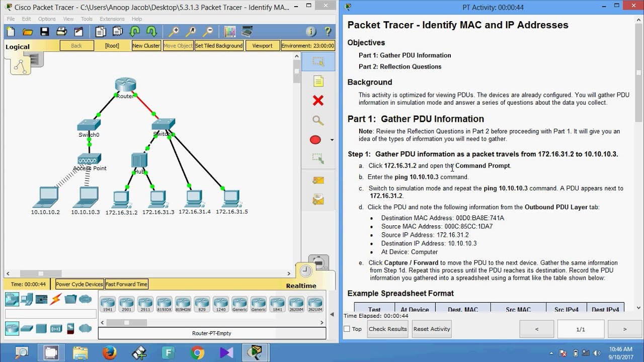Select the Components category icon

pyautogui.click(x=41, y=299)
